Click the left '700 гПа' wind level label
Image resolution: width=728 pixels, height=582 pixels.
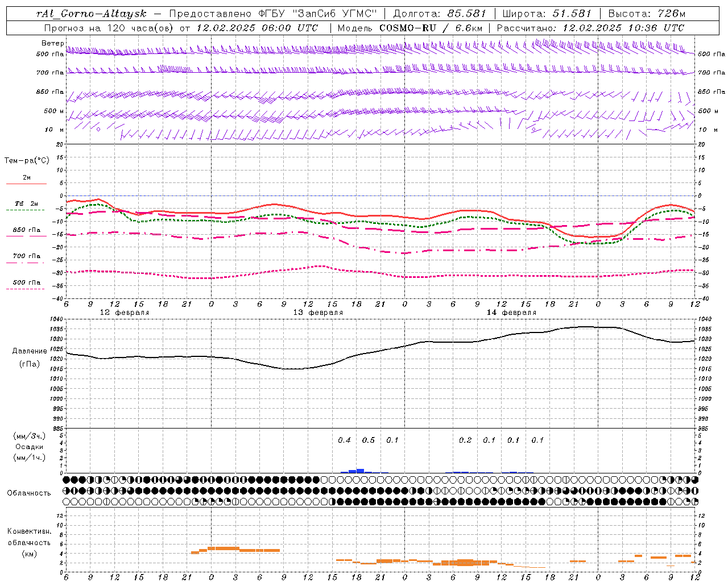click(x=50, y=73)
